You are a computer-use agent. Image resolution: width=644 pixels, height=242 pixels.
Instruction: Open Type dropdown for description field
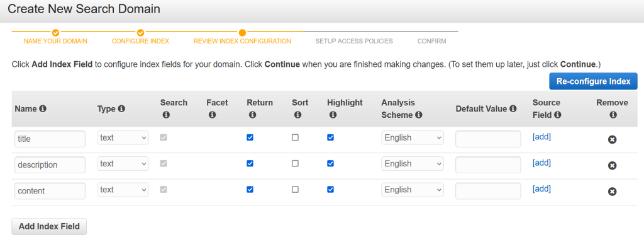tap(123, 164)
